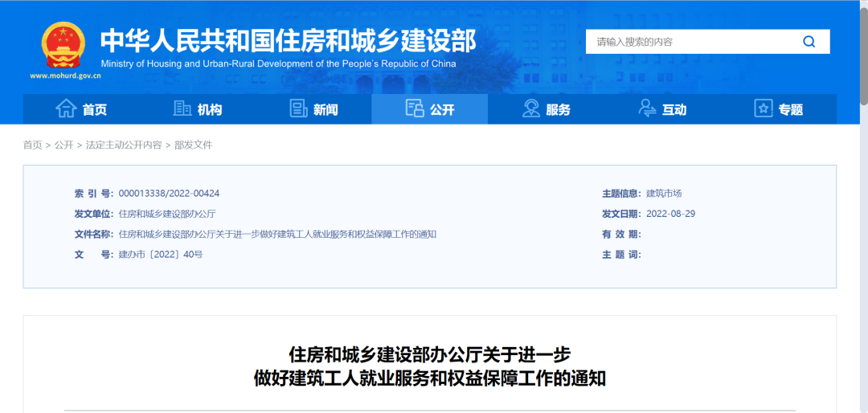The width and height of the screenshot is (868, 413).
Task: Open 法定主动公开内容 breadcrumb link
Action: click(124, 145)
